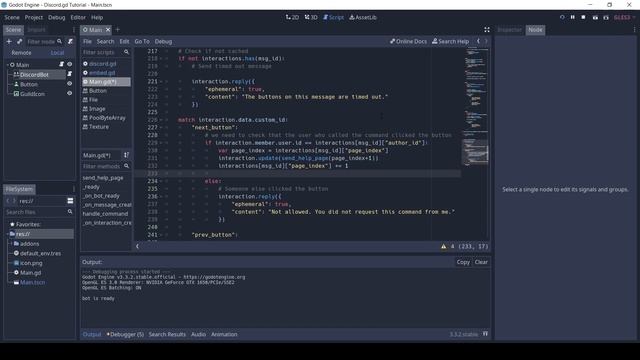Open the top Debug menu
Screen dimensions: 640x360
point(56,17)
